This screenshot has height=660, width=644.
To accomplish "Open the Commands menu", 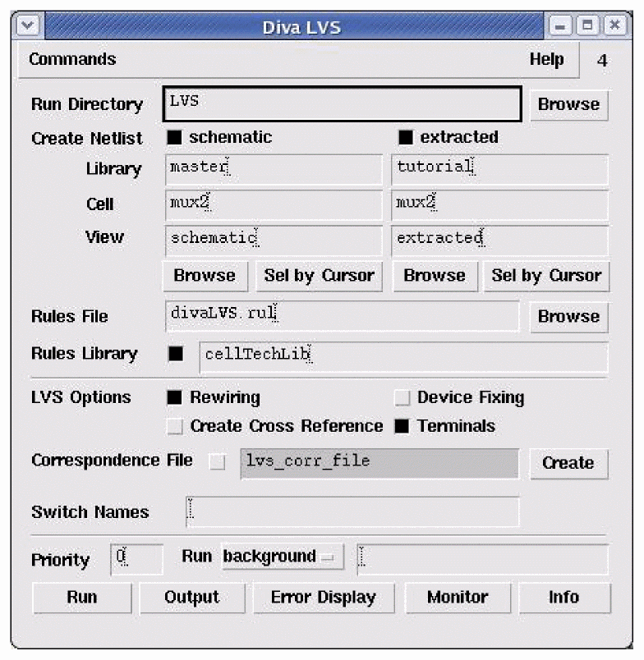I will (x=72, y=59).
